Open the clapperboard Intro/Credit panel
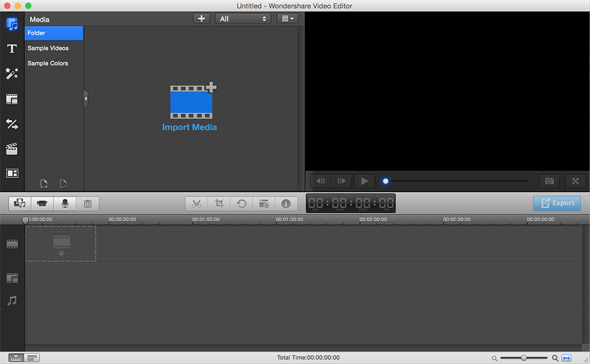Image resolution: width=590 pixels, height=364 pixels. click(x=12, y=149)
